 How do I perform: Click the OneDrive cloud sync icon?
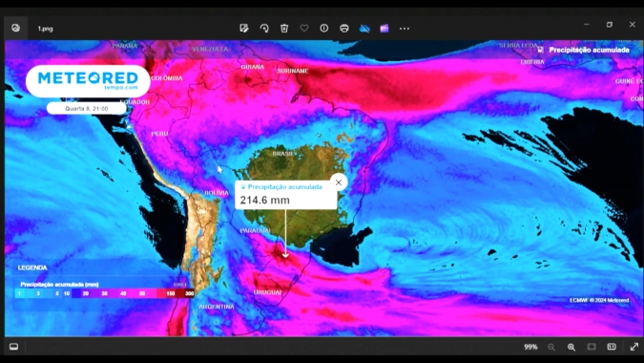tap(364, 29)
